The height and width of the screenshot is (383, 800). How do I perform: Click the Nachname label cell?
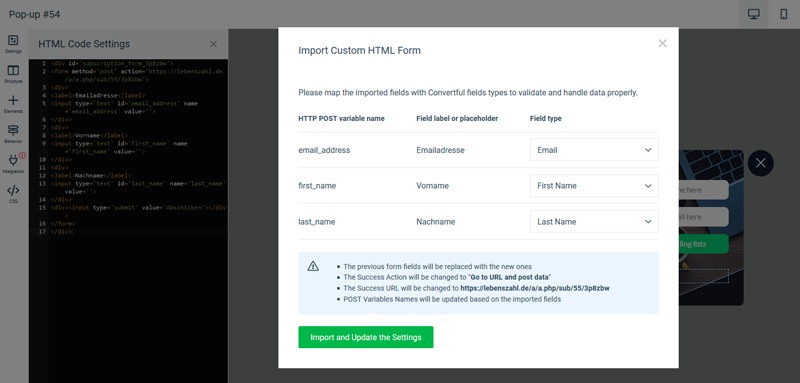pos(436,222)
